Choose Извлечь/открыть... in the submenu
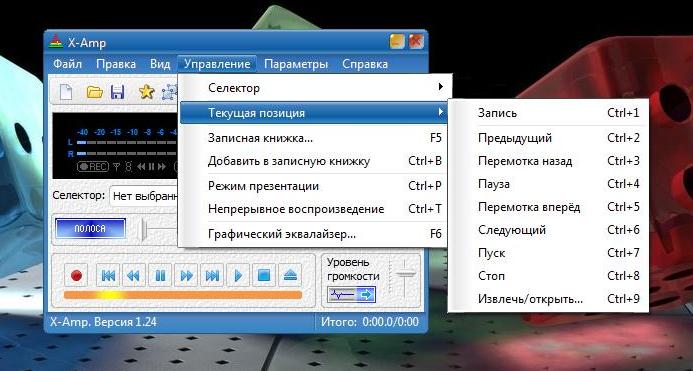Viewport: 693px width, 371px height. coord(548,299)
